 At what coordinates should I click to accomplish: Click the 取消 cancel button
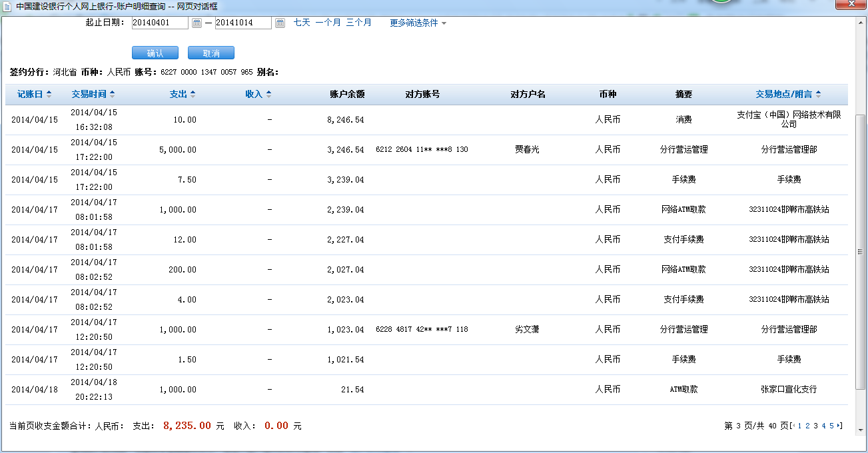(x=211, y=53)
